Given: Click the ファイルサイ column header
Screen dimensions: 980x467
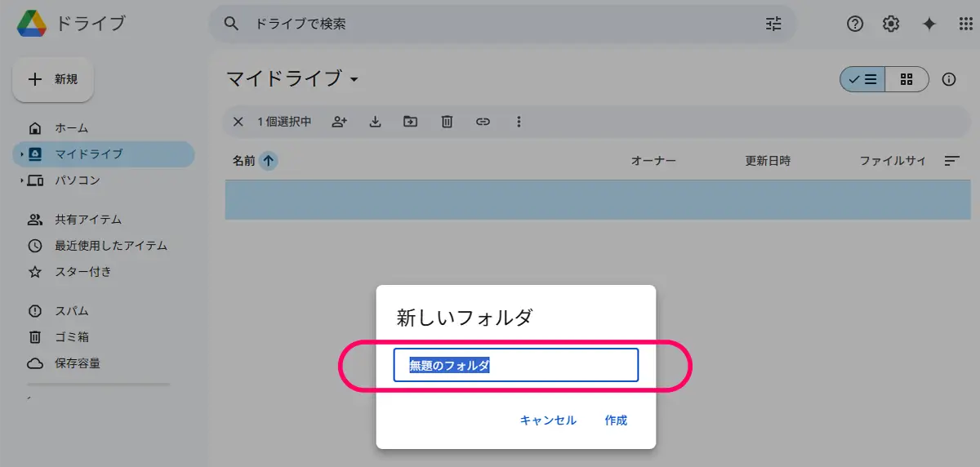Looking at the screenshot, I should pos(893,161).
